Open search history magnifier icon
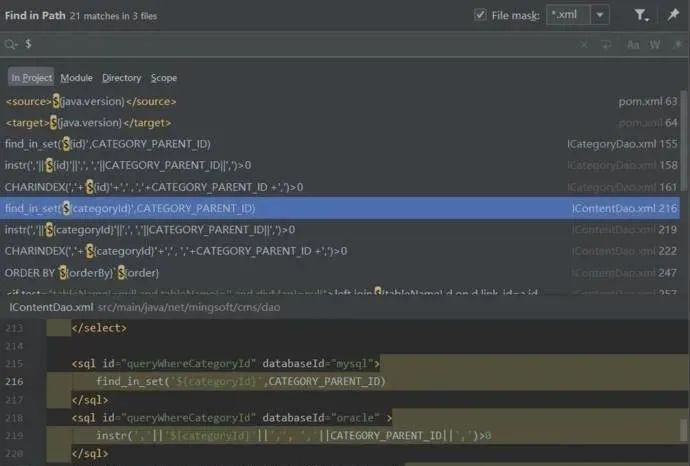 coord(11,44)
